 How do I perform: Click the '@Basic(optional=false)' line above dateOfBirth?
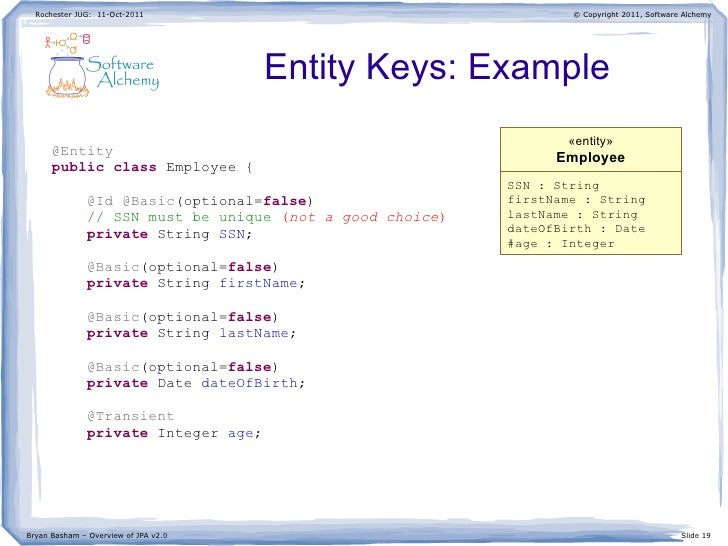tap(182, 367)
